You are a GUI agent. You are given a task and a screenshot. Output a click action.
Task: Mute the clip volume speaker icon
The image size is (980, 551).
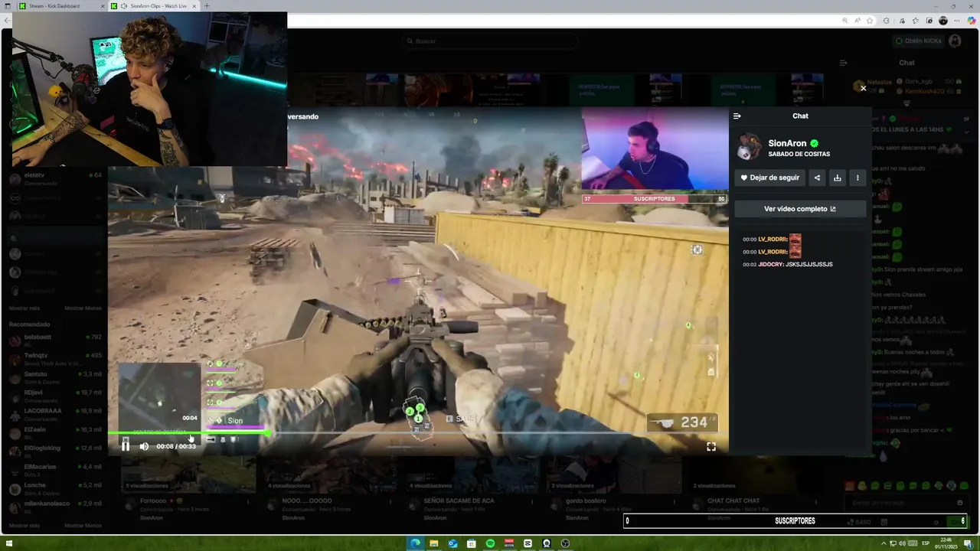point(144,446)
